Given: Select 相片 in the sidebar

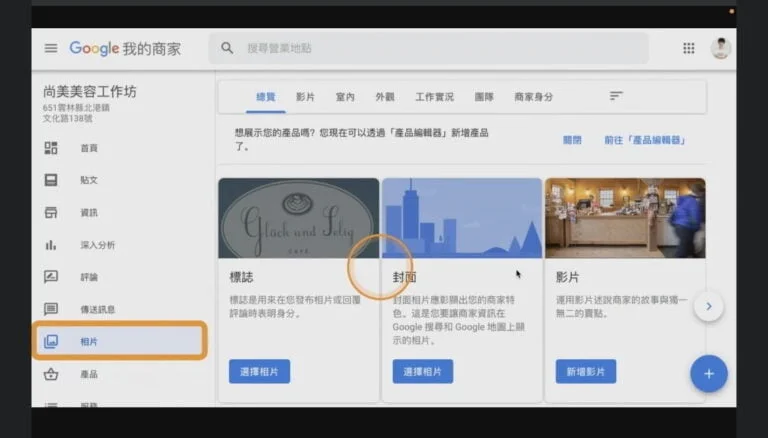Looking at the screenshot, I should [x=119, y=341].
